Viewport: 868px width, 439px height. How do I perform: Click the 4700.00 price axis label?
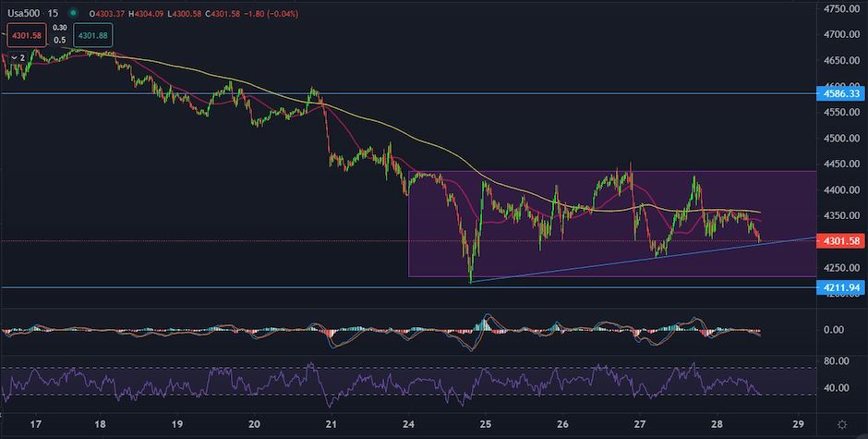pyautogui.click(x=841, y=34)
